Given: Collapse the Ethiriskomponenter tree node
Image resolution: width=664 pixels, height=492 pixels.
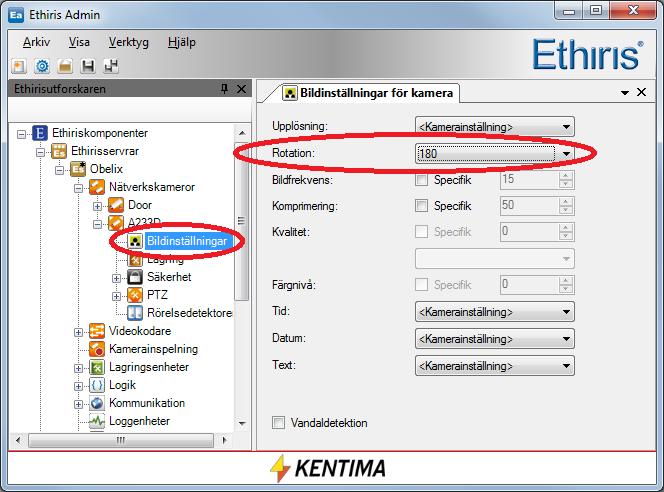Looking at the screenshot, I should [x=21, y=134].
